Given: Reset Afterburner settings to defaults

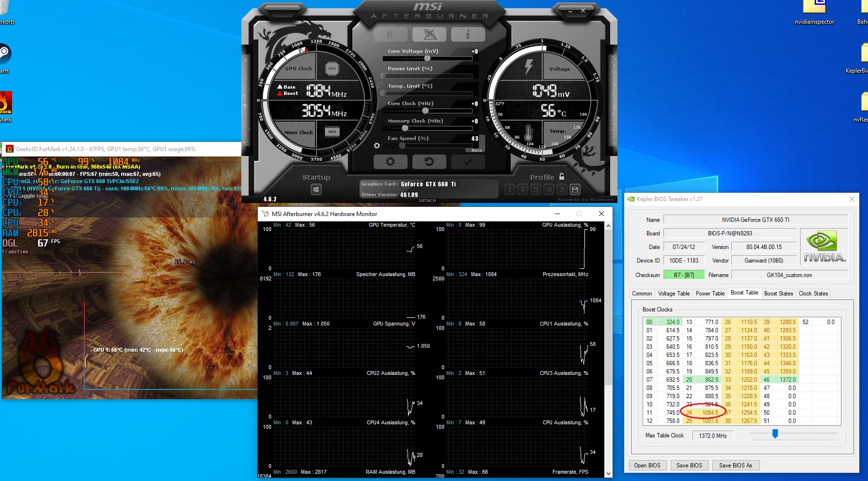Looking at the screenshot, I should [x=429, y=161].
